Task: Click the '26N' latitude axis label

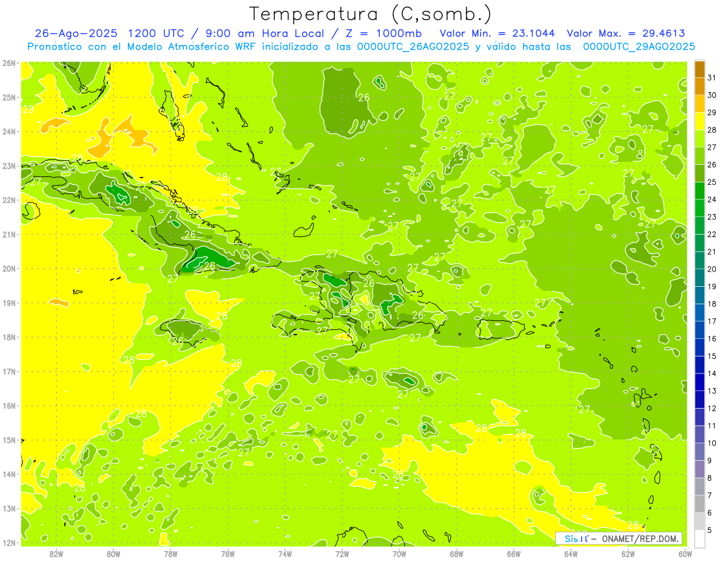Action: (x=10, y=63)
